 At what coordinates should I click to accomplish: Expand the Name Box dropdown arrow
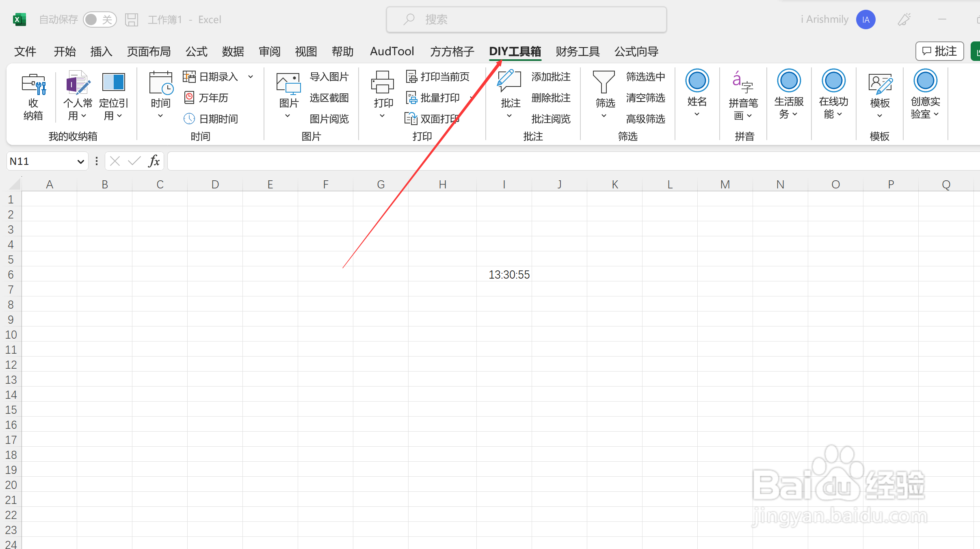click(80, 162)
